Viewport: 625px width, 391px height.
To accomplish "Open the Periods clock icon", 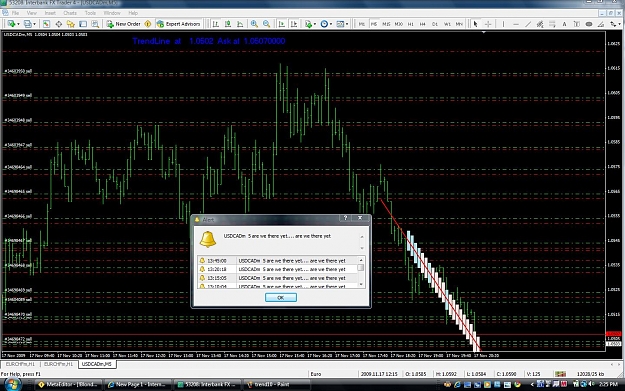I will [324, 24].
